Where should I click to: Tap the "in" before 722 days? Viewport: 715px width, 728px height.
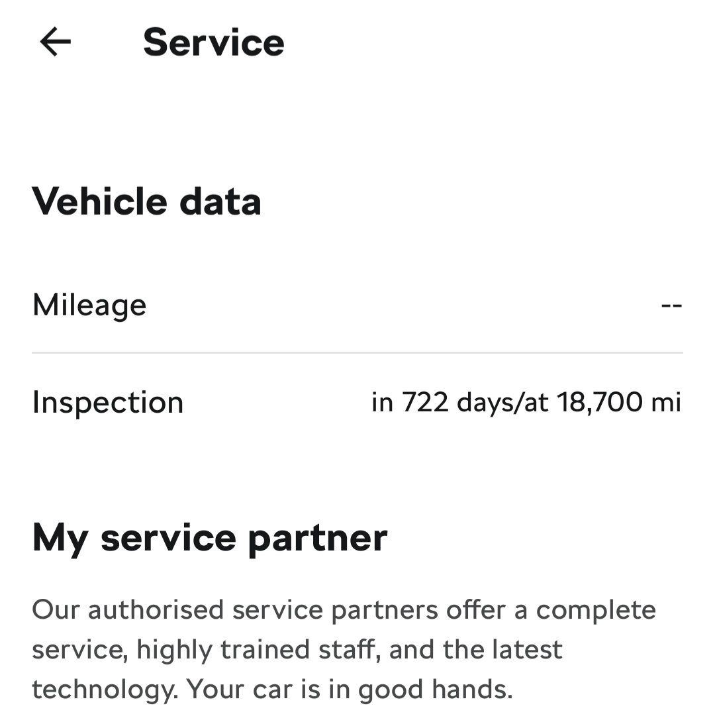coord(383,402)
